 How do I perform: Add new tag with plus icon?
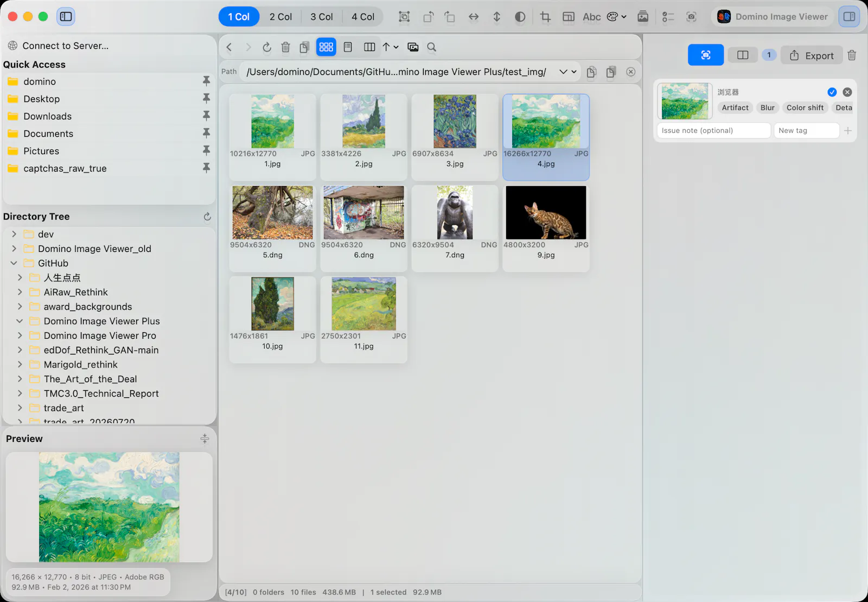point(848,130)
